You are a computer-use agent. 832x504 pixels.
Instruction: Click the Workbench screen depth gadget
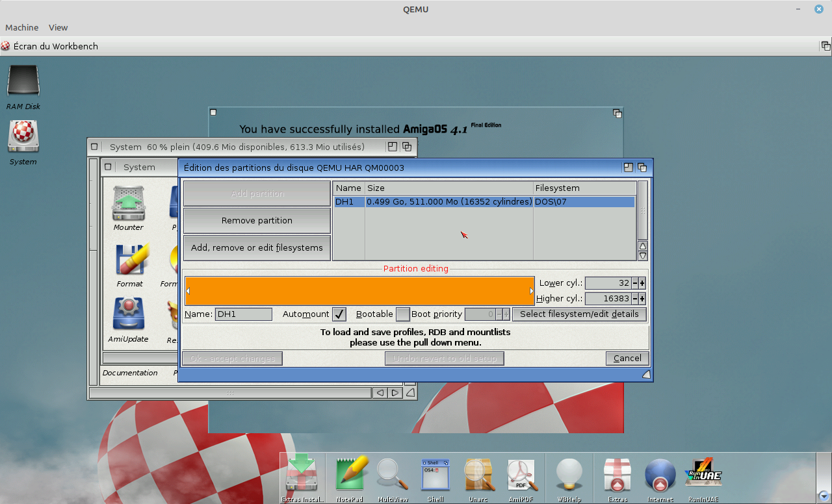click(825, 46)
